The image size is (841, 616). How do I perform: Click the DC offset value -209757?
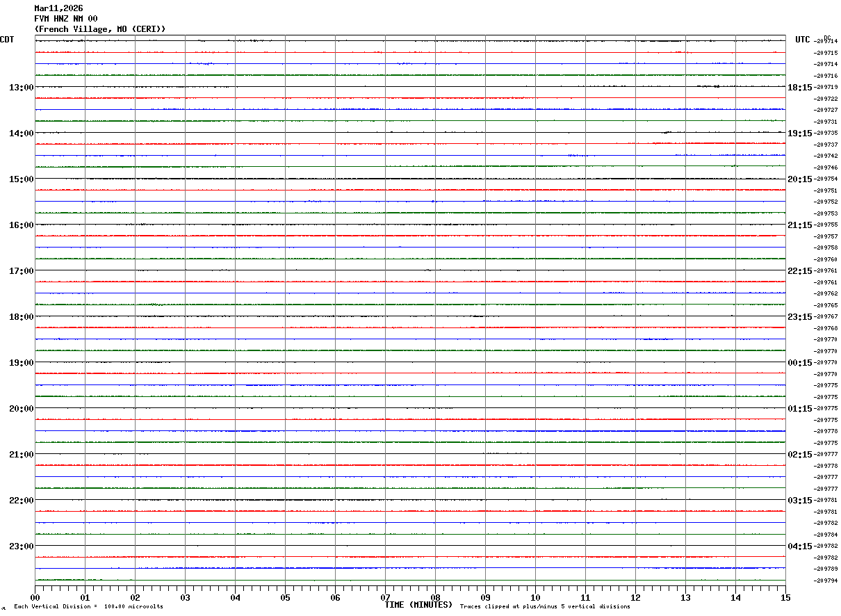(x=826, y=236)
